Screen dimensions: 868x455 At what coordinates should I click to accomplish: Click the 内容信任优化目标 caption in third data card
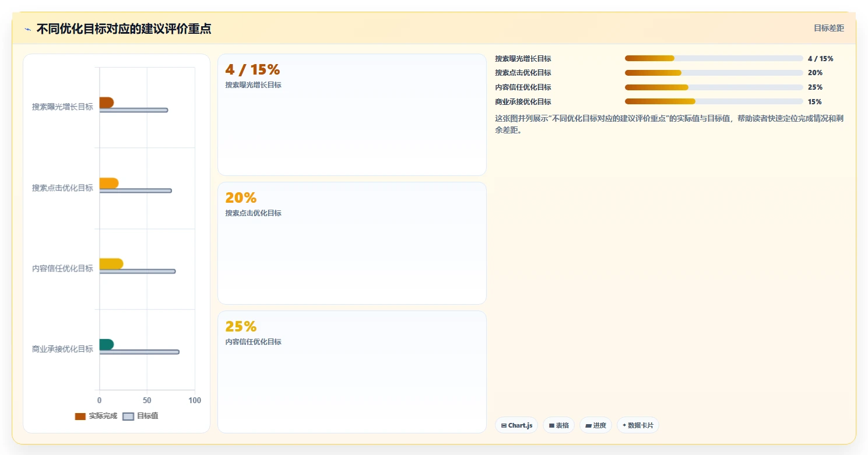(253, 342)
